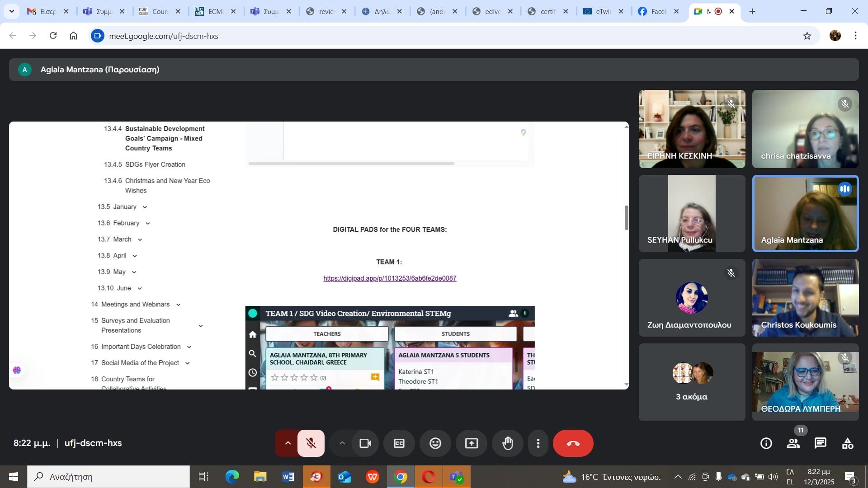Toggle the camera on or off
Screen dimensions: 868x488
click(x=365, y=443)
